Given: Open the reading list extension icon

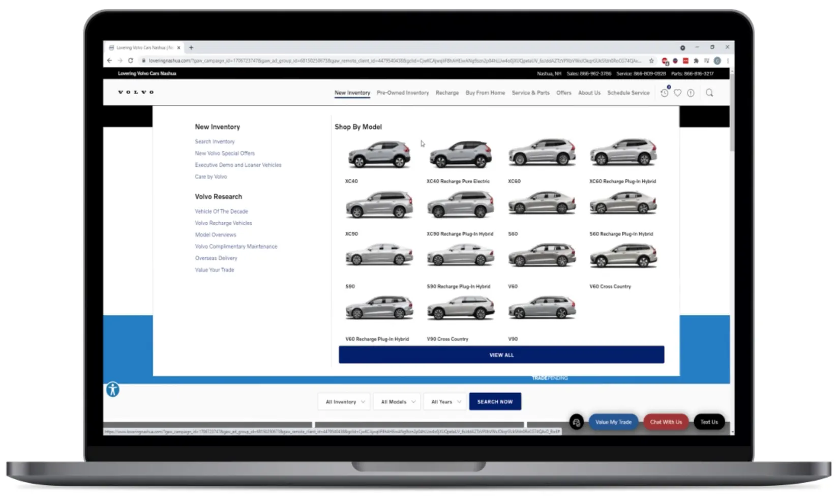Looking at the screenshot, I should 706,61.
